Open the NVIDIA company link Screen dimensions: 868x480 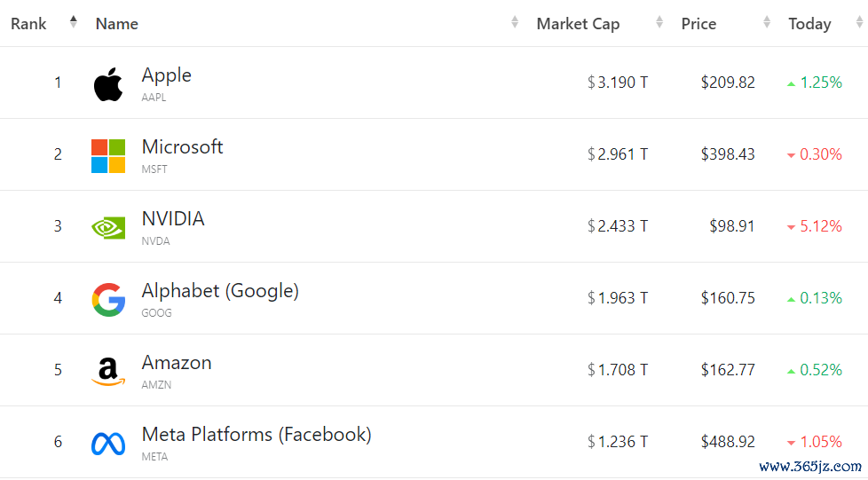point(173,219)
